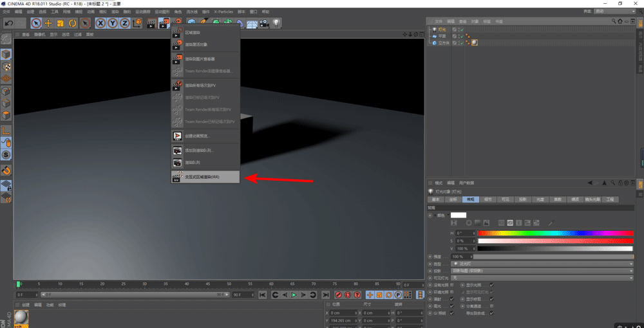Toggle the GI 照明 checkbox
Screen dimensions: 644x328
click(452, 313)
